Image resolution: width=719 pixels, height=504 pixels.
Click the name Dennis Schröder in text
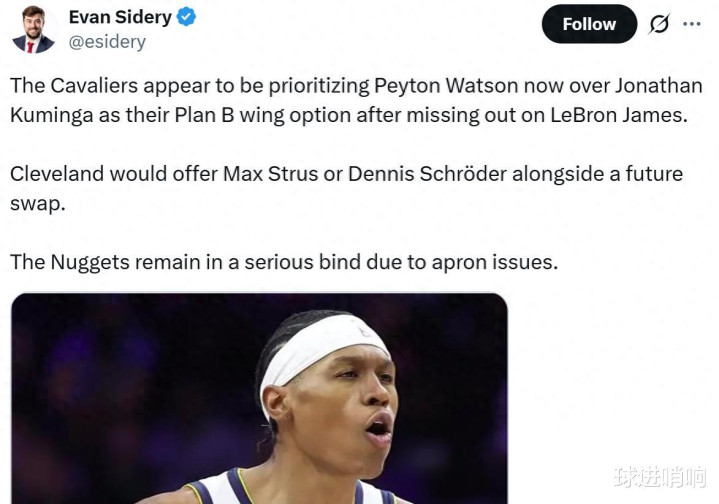pyautogui.click(x=427, y=174)
